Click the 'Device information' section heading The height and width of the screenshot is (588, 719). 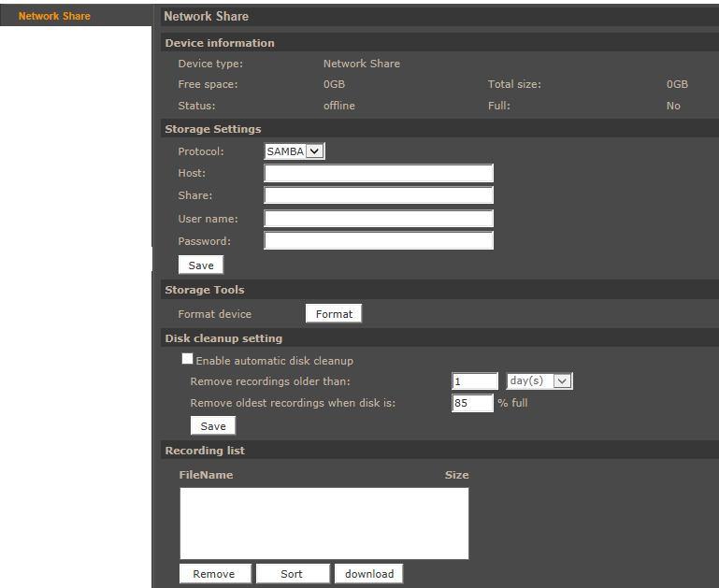click(220, 43)
